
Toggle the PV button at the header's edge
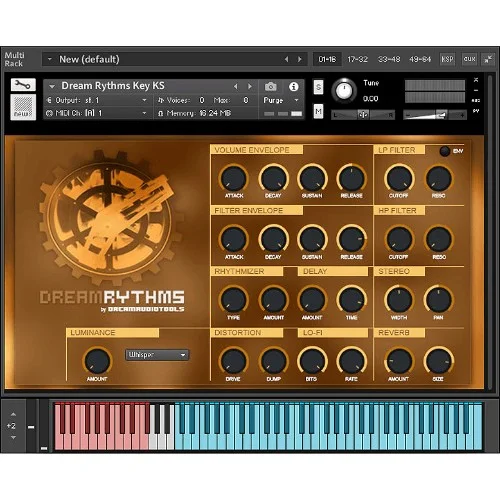tap(476, 111)
